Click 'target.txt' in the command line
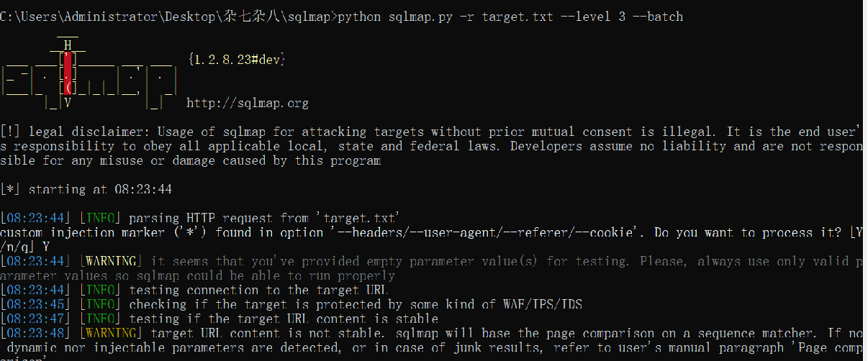 pyautogui.click(x=510, y=17)
